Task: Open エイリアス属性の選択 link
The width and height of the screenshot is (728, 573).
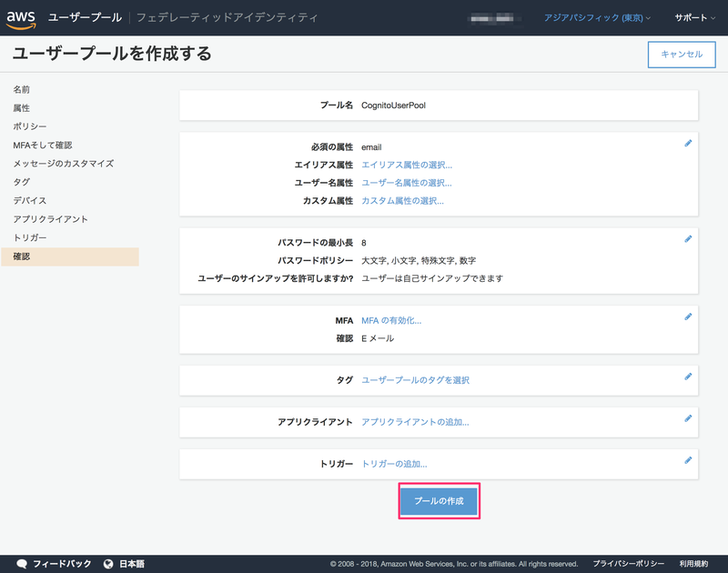Action: [407, 165]
